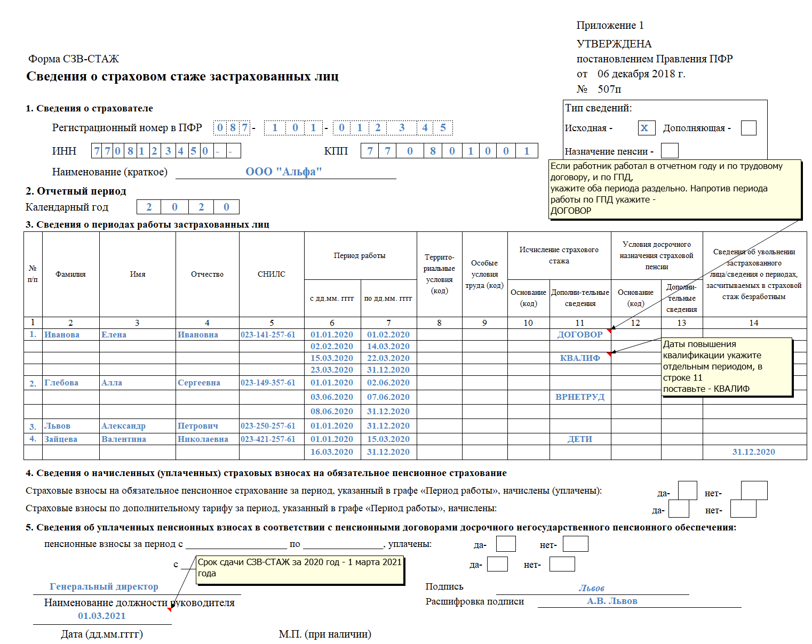Select the ДЕТИ code cell
This screenshot has width=812, height=644.
pyautogui.click(x=580, y=439)
